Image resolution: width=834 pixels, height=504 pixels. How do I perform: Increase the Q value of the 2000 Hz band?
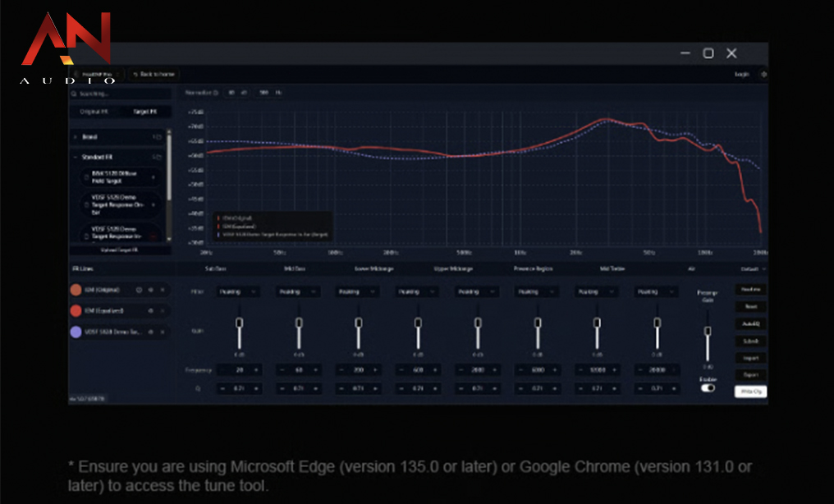[495, 388]
